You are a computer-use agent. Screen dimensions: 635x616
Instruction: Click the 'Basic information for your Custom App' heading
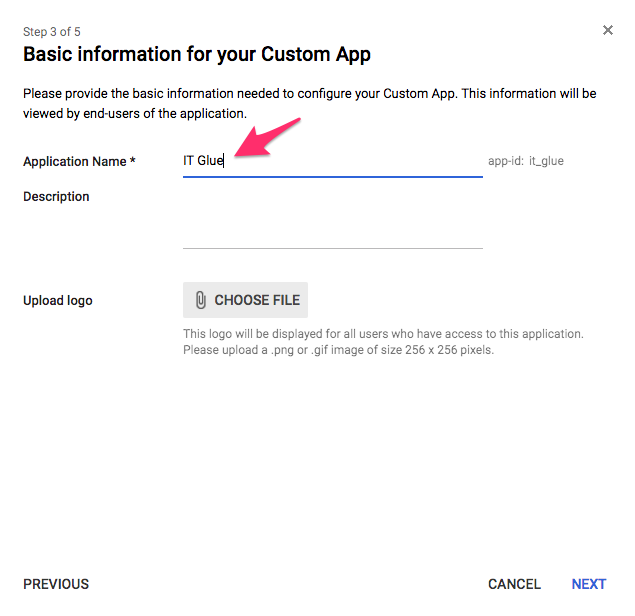tap(197, 54)
